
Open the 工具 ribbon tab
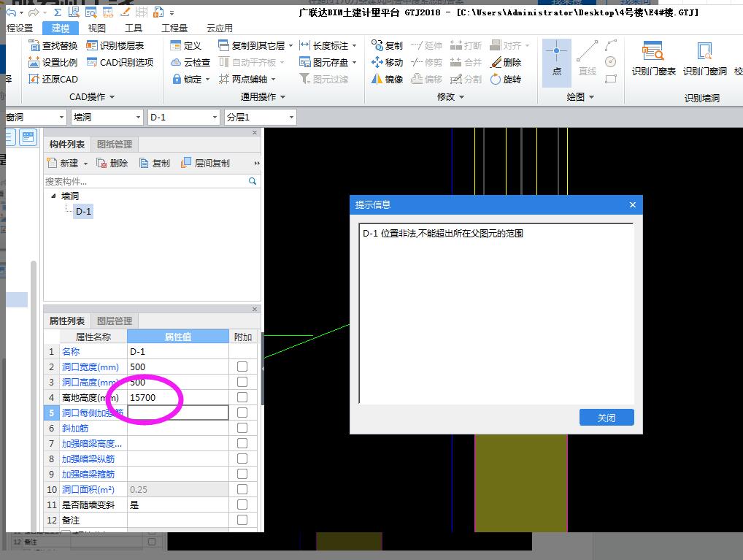coord(133,28)
